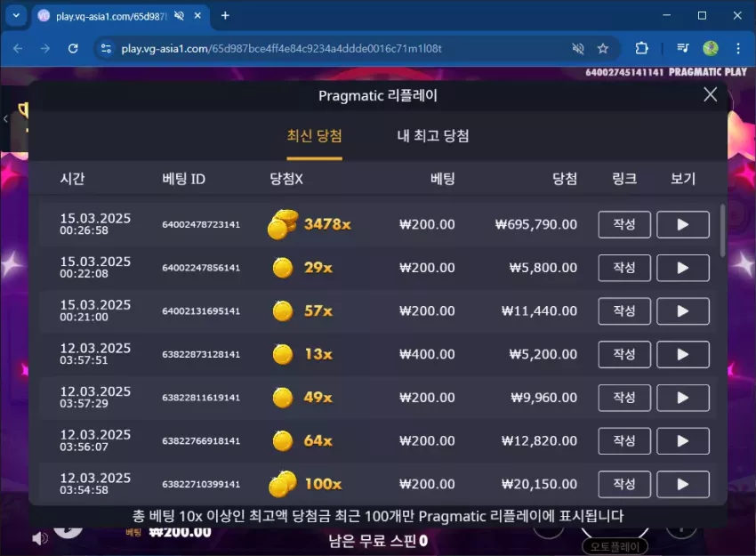Click bet ID 63822811619141
The height and width of the screenshot is (556, 756).
click(x=201, y=398)
